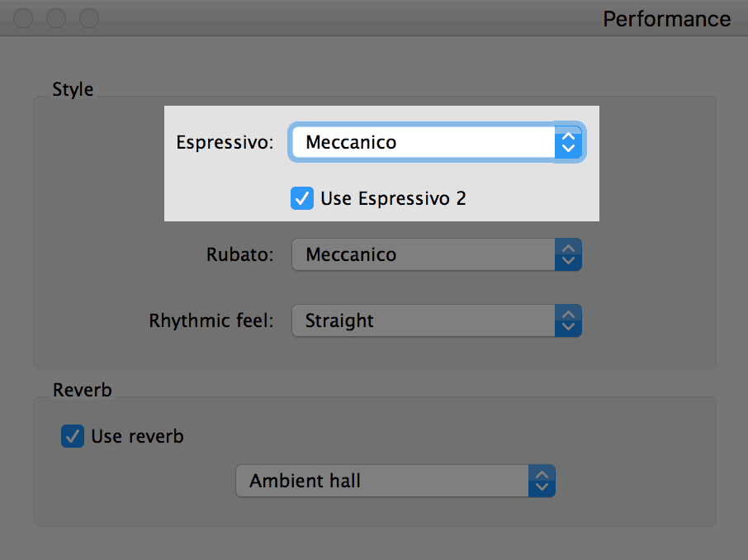Click the "Use Espressivo 2" label text
Viewport: 748px width, 560px height.
393,198
